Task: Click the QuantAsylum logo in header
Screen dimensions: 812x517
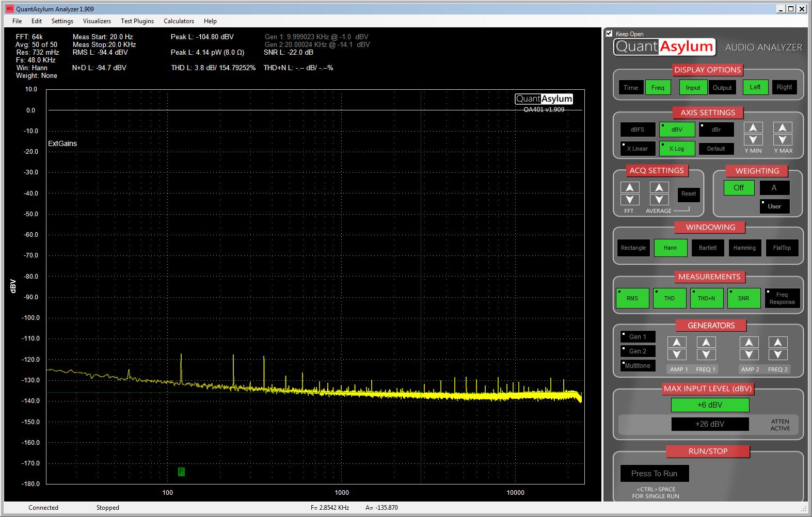Action: tap(664, 47)
